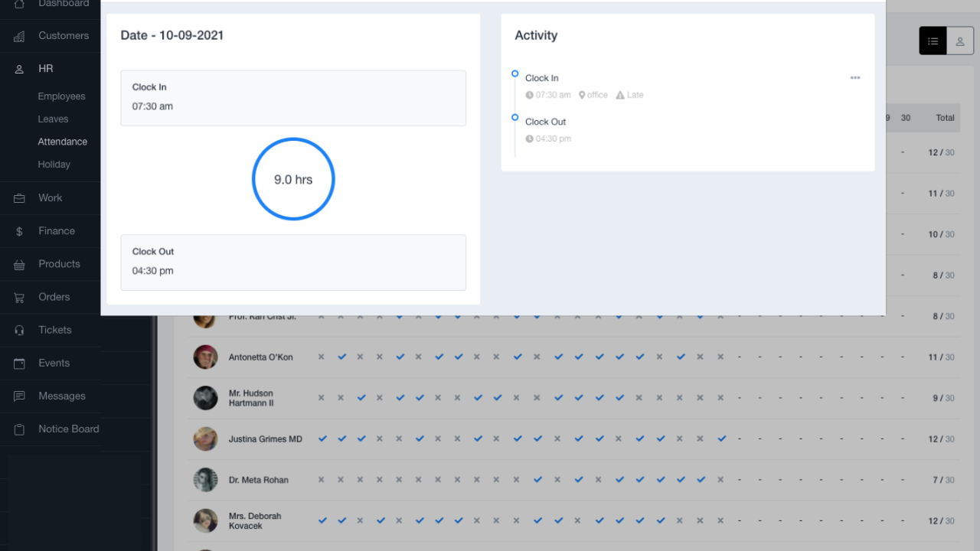
Task: Click Mrs. Deborah Kovacek's avatar
Action: click(205, 521)
